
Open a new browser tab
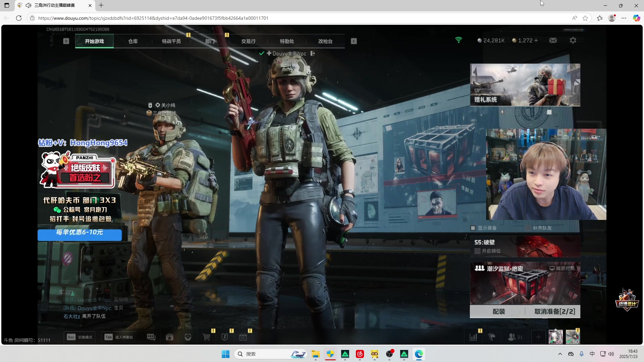(101, 5)
